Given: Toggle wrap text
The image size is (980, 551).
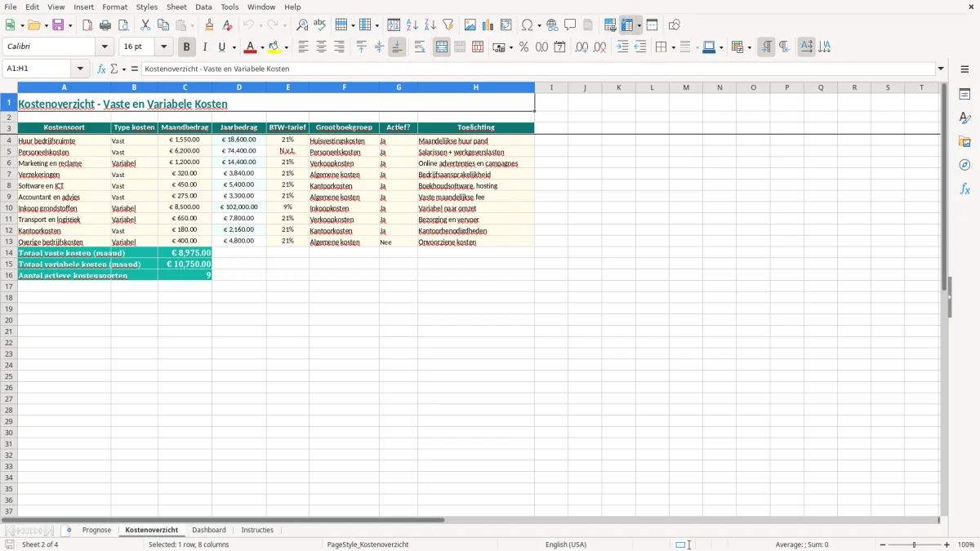Looking at the screenshot, I should click(x=420, y=47).
